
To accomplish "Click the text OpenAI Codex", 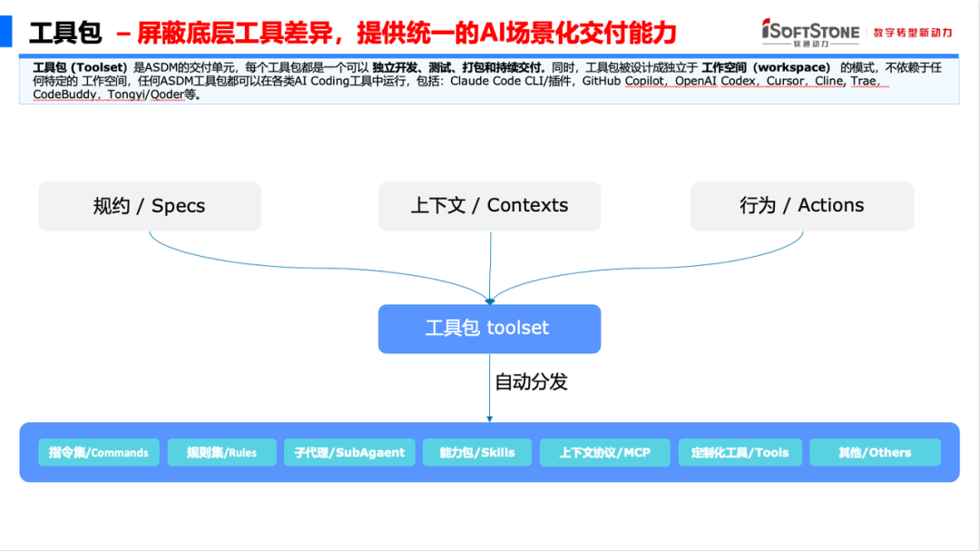I will click(x=715, y=81).
